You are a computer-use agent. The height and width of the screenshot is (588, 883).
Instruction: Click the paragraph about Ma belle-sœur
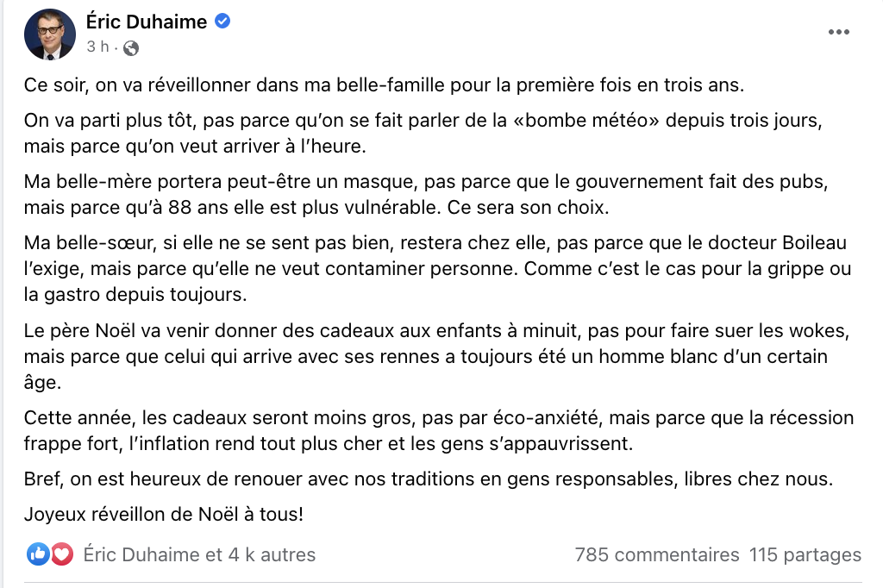437,269
